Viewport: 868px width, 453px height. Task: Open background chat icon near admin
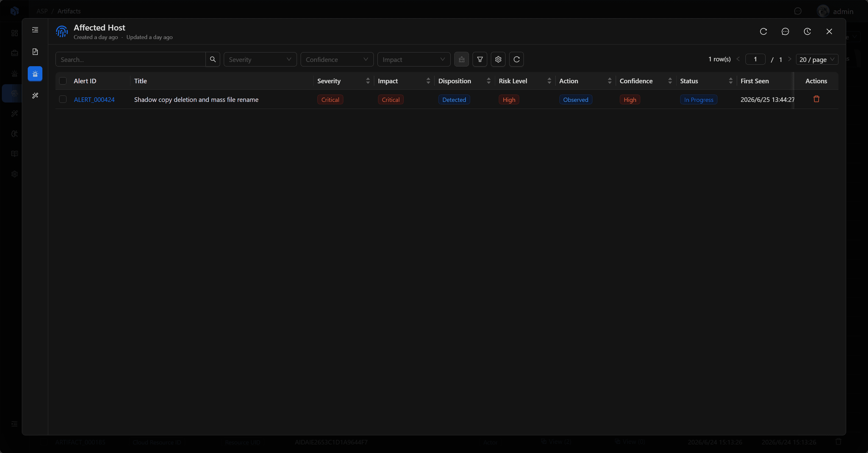[798, 11]
